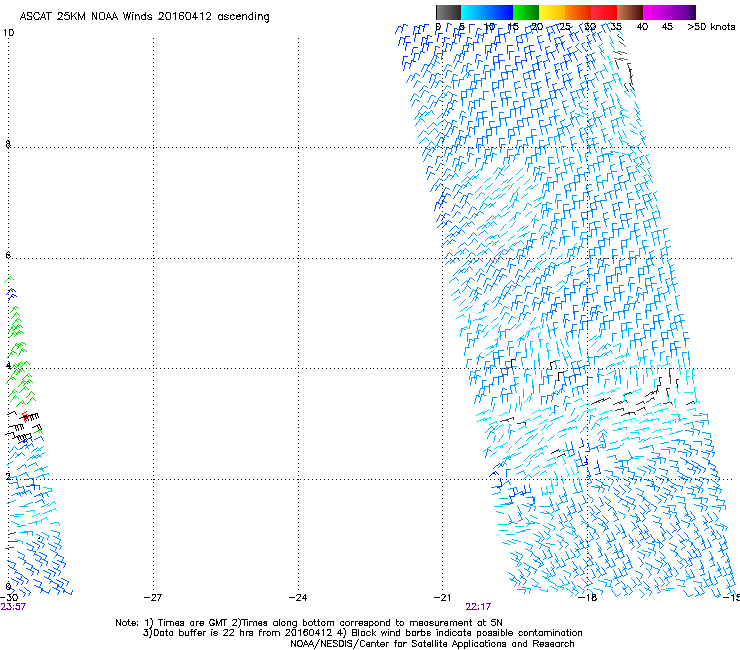The image size is (740, 650).
Task: Click the latitude 10 axis label
Action: pyautogui.click(x=8, y=33)
